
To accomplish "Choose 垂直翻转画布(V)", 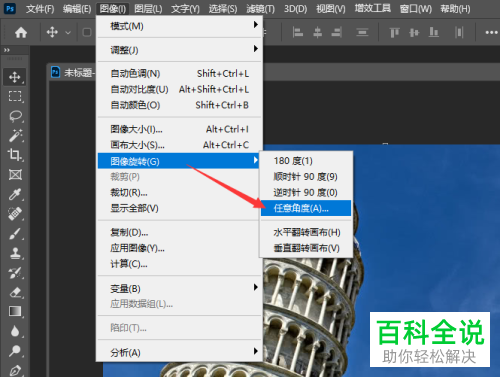I will pyautogui.click(x=306, y=248).
